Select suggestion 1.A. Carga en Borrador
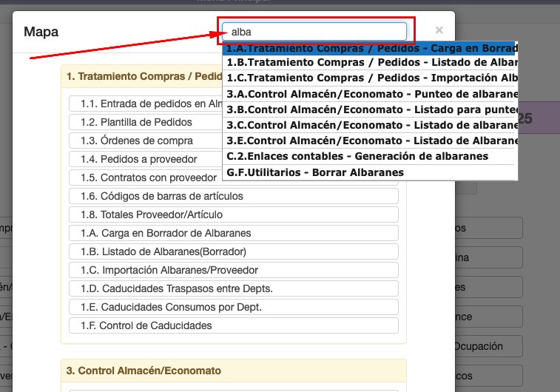Screen dimensions: 560x392 pyautogui.click(x=370, y=49)
